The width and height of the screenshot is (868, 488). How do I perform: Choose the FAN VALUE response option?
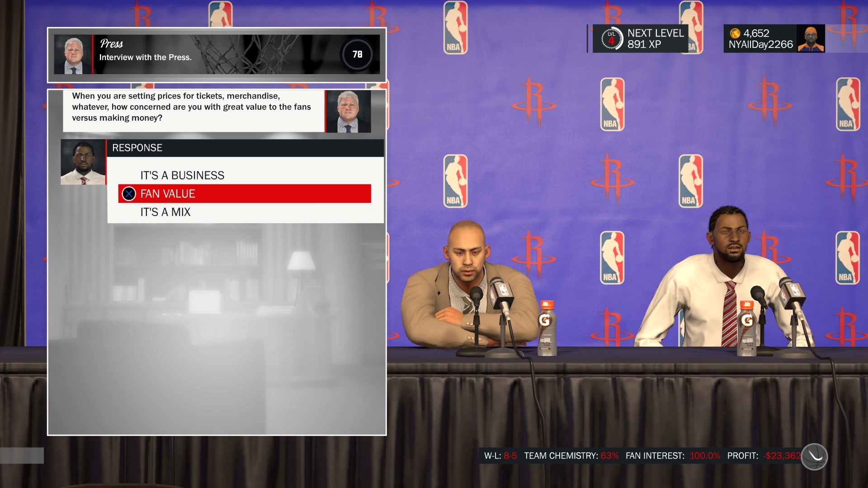(244, 193)
